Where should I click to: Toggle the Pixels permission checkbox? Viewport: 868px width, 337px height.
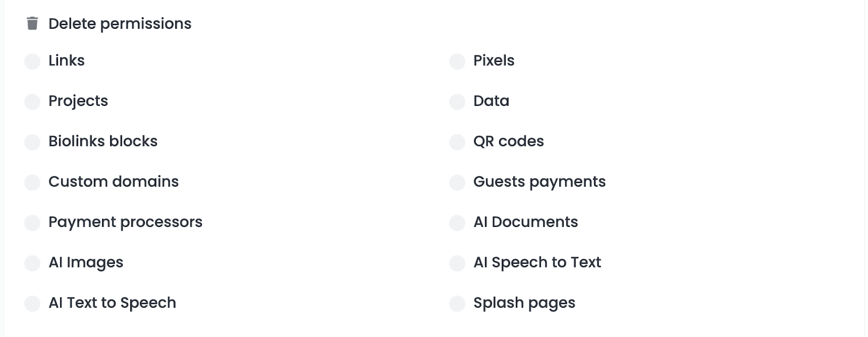(457, 61)
